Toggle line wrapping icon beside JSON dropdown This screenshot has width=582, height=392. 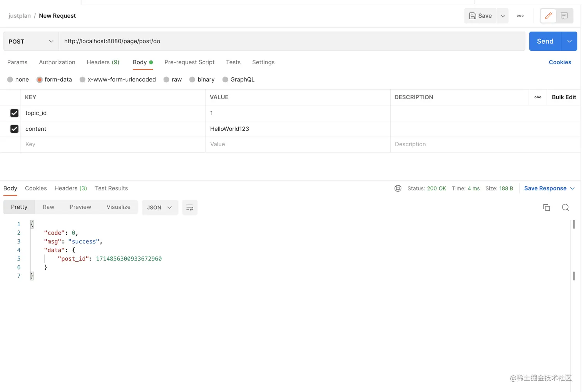coord(190,207)
